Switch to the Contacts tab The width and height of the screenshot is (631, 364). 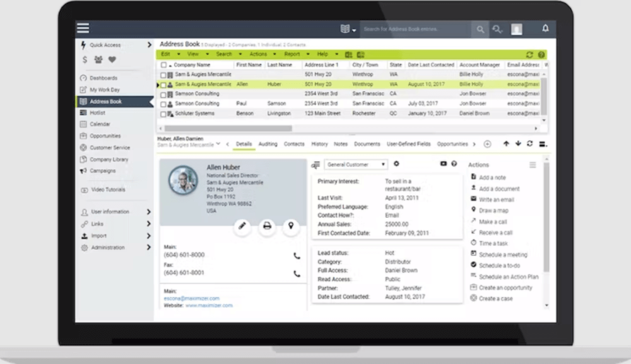click(x=294, y=144)
